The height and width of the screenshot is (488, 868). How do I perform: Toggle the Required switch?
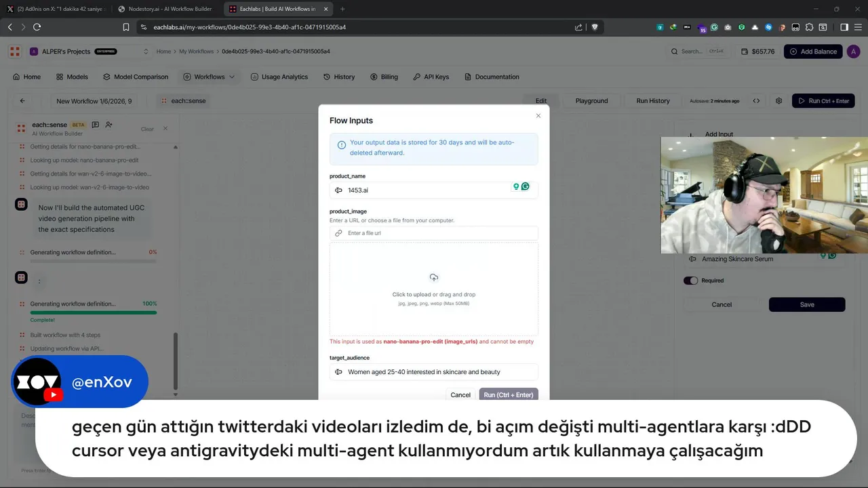pos(690,281)
